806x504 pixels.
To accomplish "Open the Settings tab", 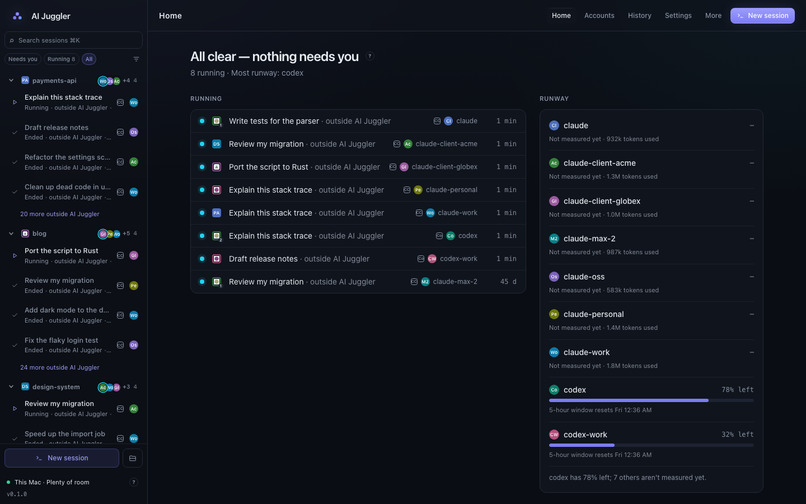I will 677,15.
